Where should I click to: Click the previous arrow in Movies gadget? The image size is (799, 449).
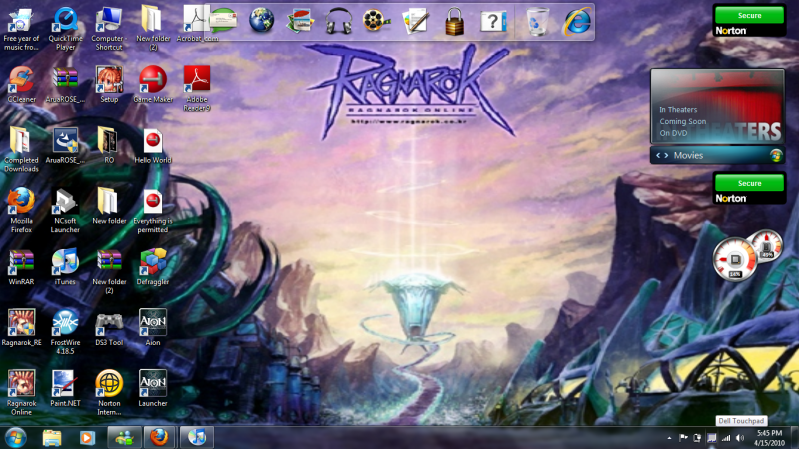(657, 155)
